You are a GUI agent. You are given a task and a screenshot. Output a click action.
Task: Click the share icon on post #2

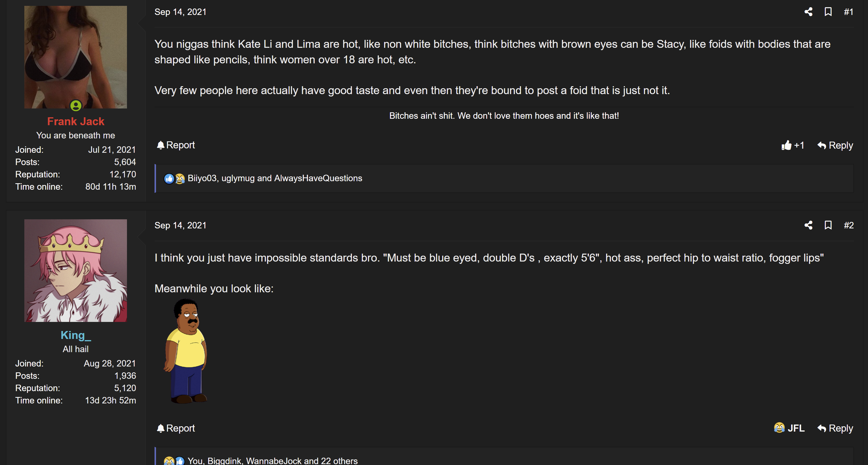pyautogui.click(x=808, y=225)
